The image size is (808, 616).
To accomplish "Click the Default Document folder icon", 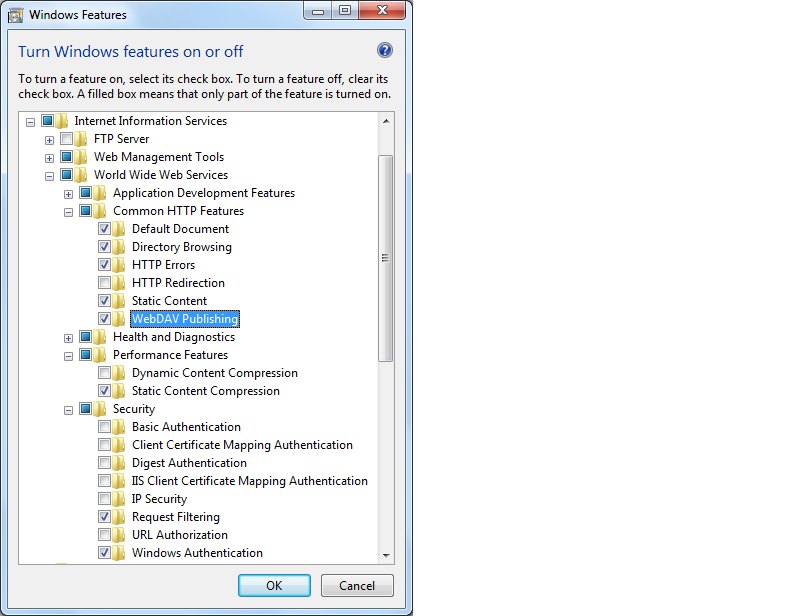I will coord(119,229).
